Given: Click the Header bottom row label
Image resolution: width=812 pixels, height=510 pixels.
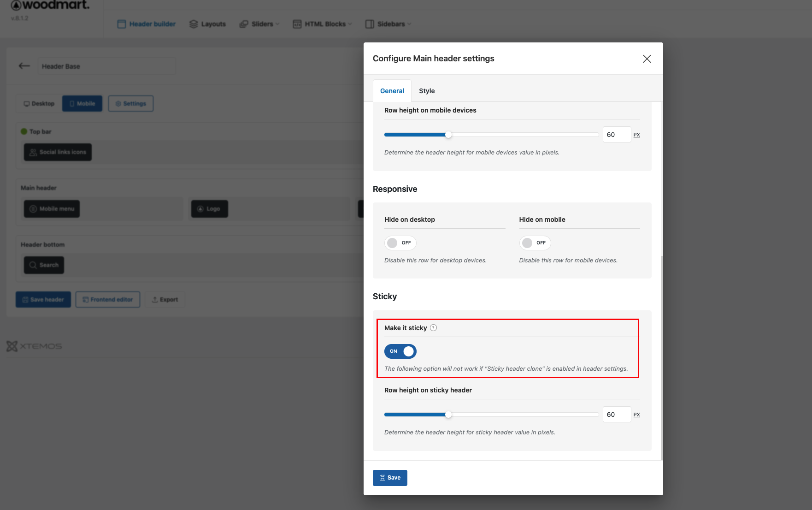Looking at the screenshot, I should [x=43, y=245].
